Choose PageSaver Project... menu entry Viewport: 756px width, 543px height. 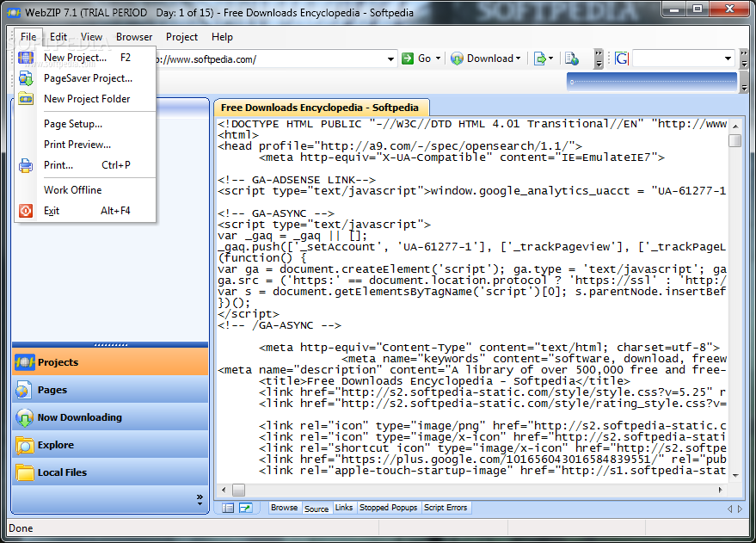[85, 78]
